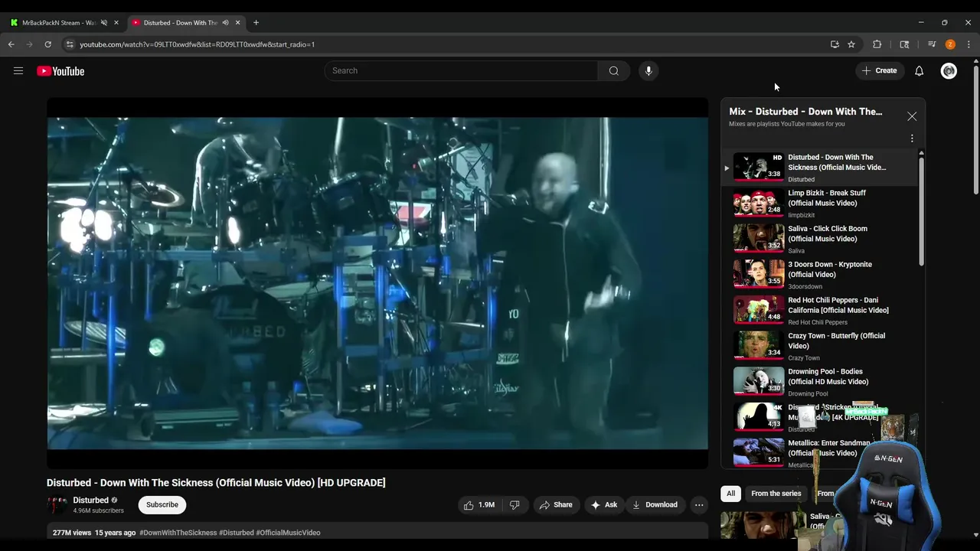Select the From the series chip

pos(776,494)
